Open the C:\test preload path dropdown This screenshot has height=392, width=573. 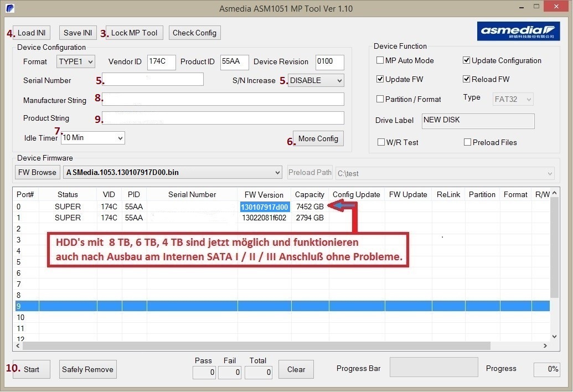pyautogui.click(x=445, y=173)
